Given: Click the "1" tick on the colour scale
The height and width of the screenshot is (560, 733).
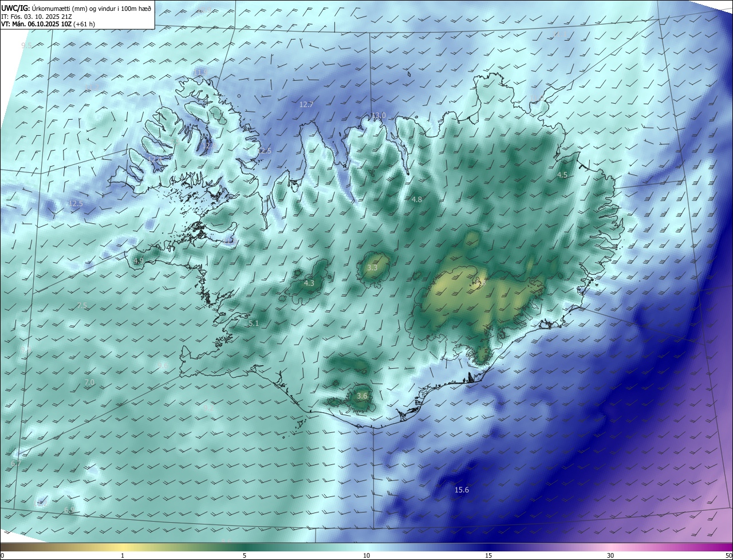Looking at the screenshot, I should tap(123, 555).
